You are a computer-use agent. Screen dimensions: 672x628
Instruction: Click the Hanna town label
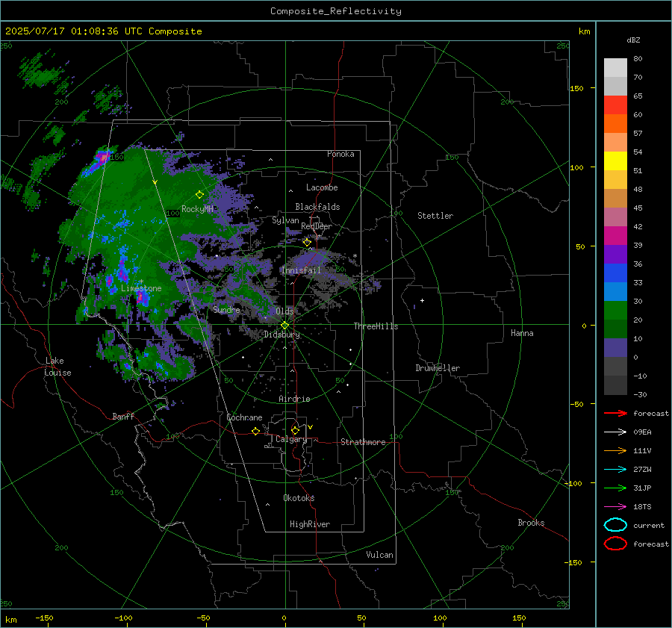pos(522,333)
